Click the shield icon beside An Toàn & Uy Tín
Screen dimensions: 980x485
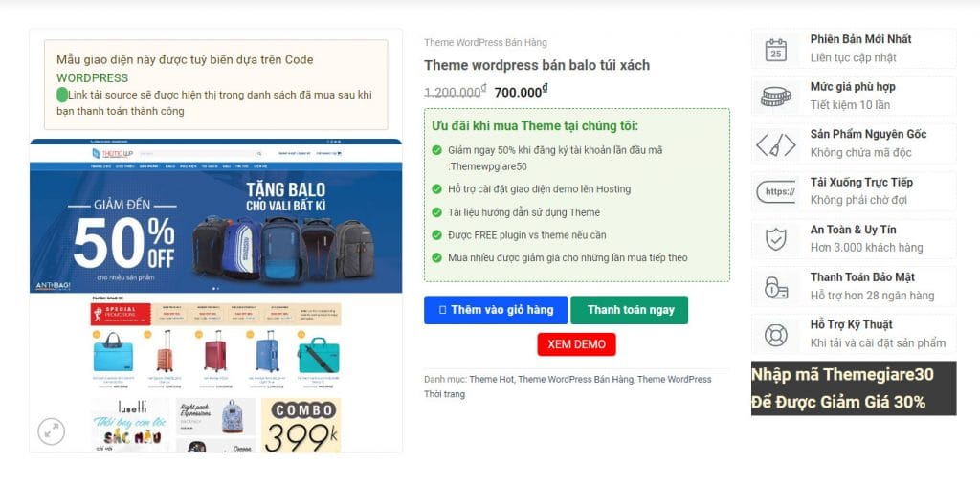coord(775,239)
